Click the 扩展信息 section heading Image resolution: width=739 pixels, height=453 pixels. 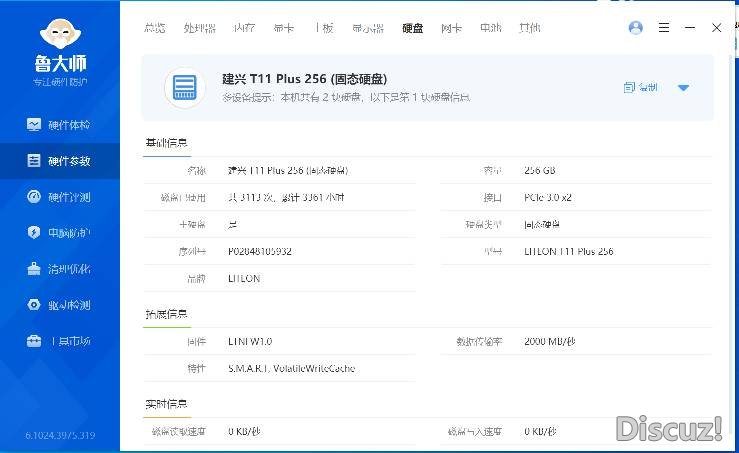166,314
